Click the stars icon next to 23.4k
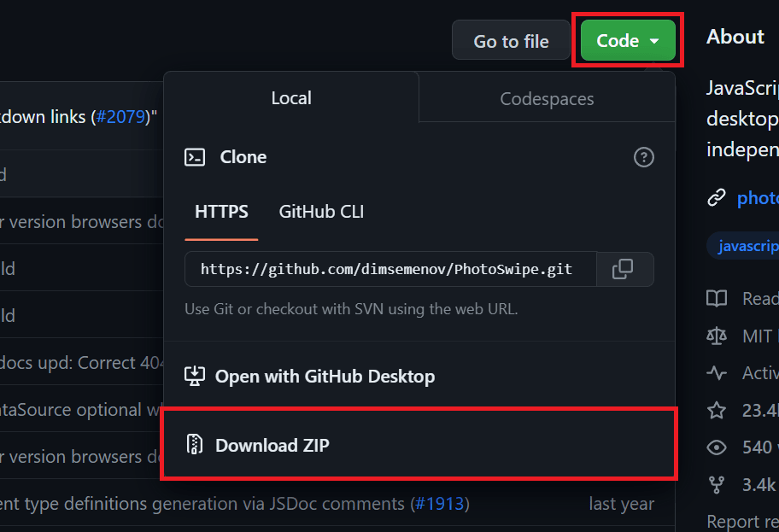The height and width of the screenshot is (532, 779). (x=717, y=410)
